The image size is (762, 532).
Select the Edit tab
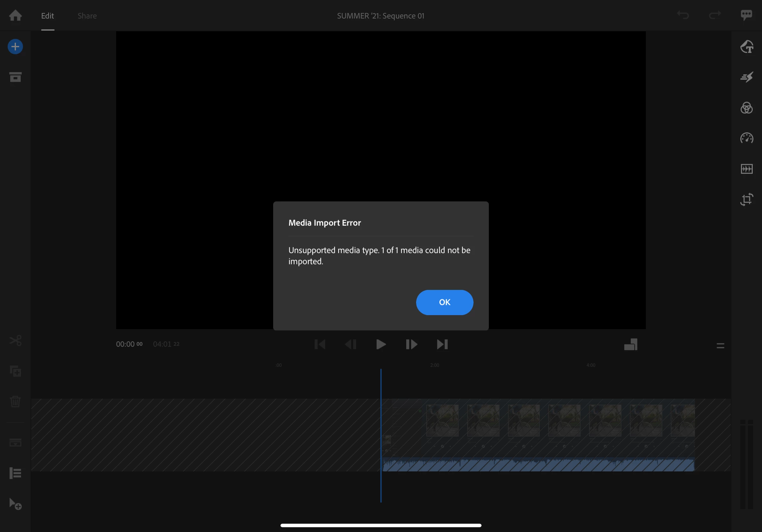[x=48, y=16]
